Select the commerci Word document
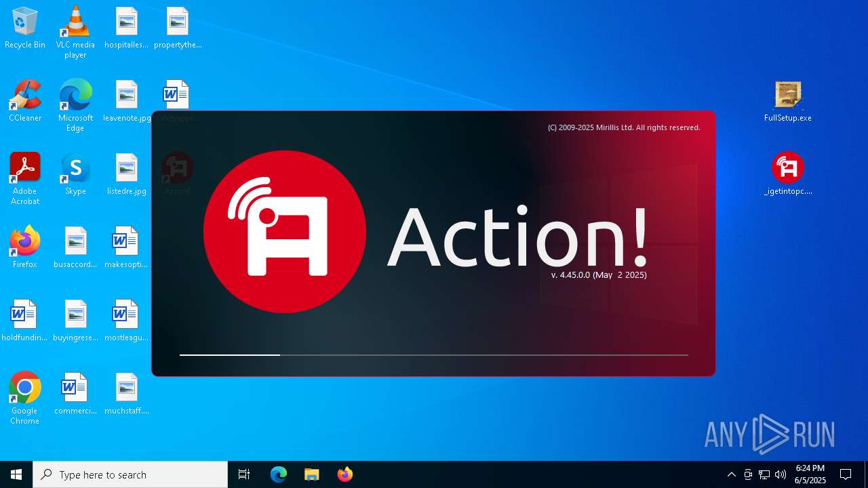The image size is (868, 488). point(75,394)
